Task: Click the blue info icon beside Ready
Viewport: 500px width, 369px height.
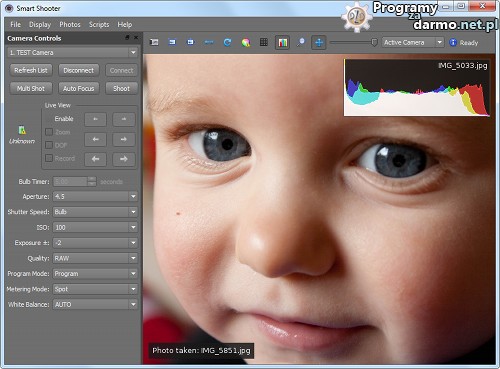Action: 453,42
